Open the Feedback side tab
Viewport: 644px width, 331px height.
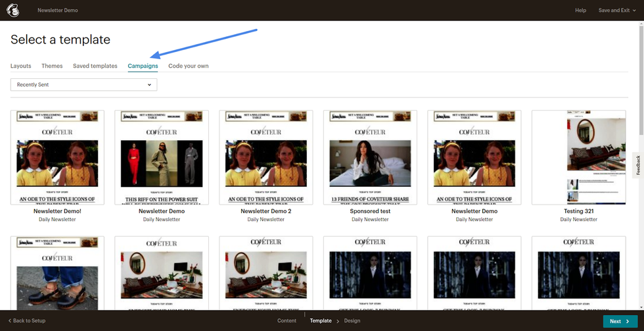637,165
